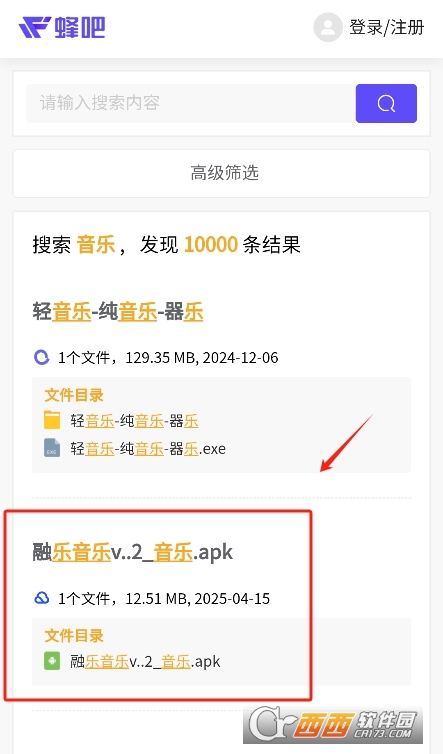Click the first 文件目录 heading
This screenshot has width=443, height=754.
point(74,395)
